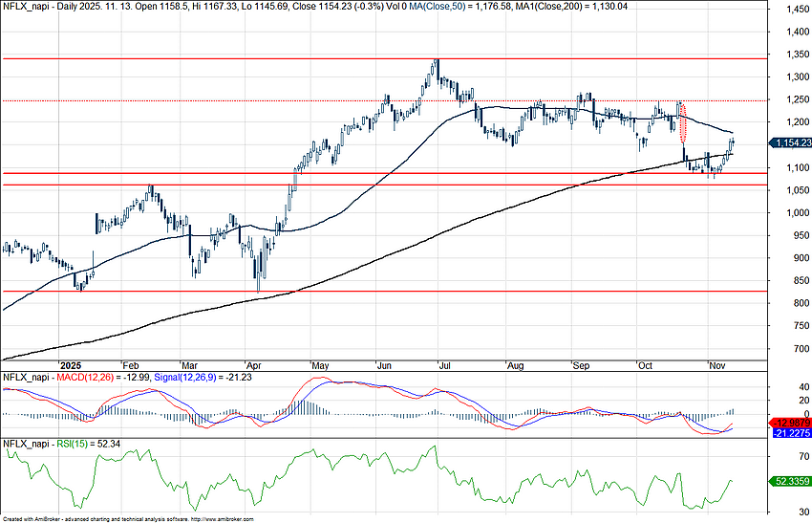Viewport: 812px width, 523px height.
Task: Select the red MACD value label
Action: (791, 422)
